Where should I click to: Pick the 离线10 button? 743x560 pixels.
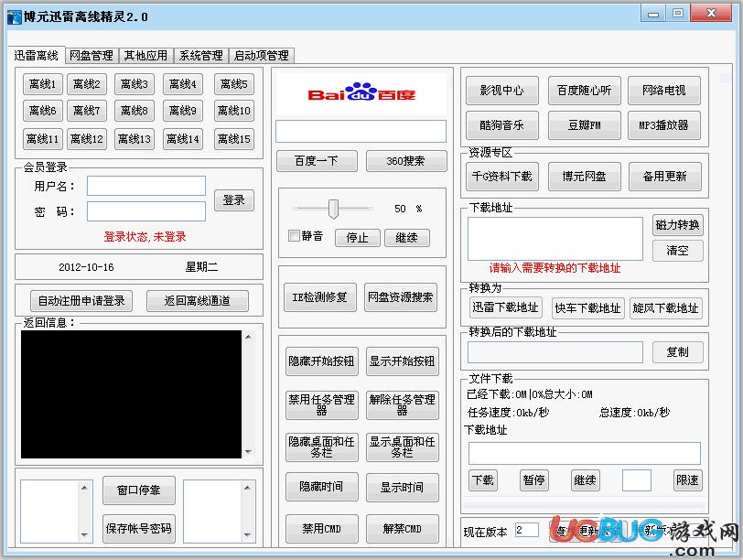point(234,111)
